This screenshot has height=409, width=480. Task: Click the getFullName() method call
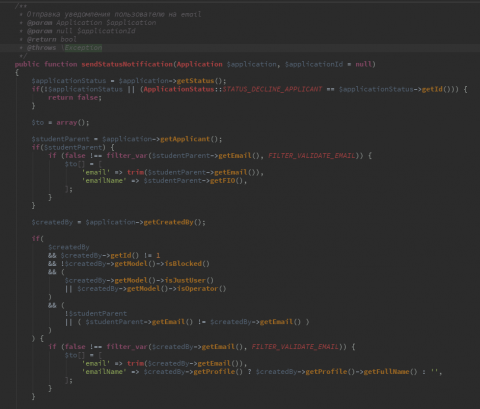pyautogui.click(x=390, y=371)
